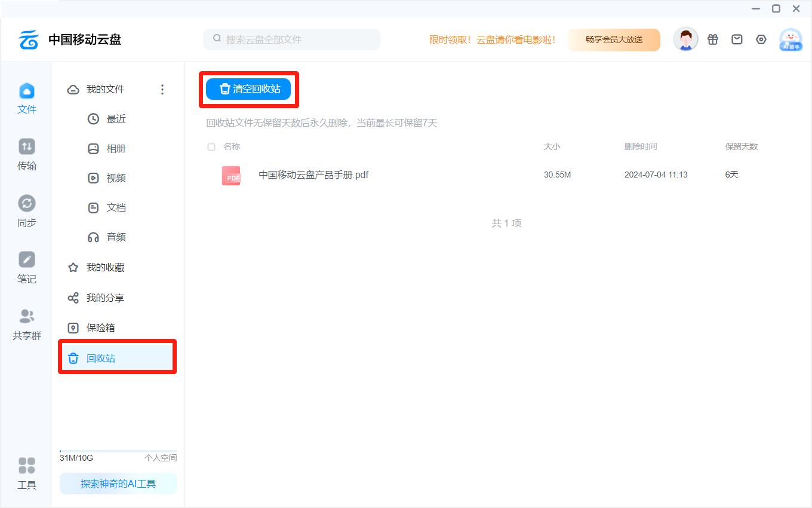The width and height of the screenshot is (812, 508).
Task: Open the 传输 transfer section
Action: pyautogui.click(x=27, y=155)
